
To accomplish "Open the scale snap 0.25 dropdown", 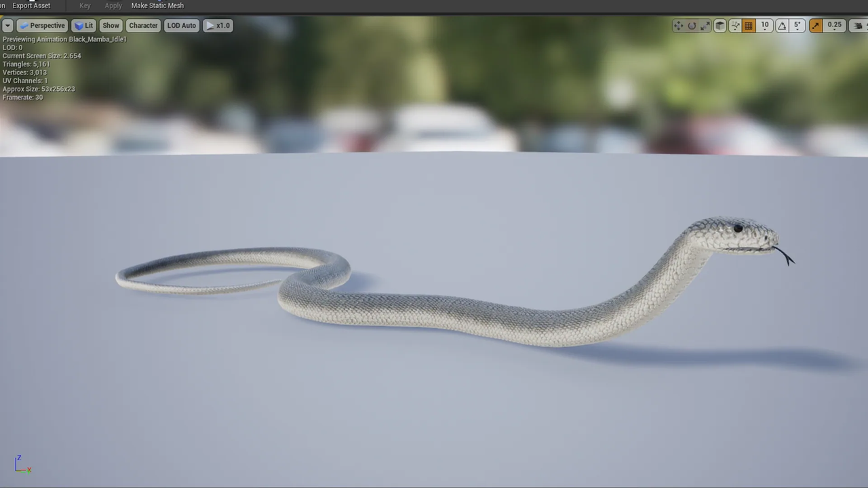I will [834, 26].
